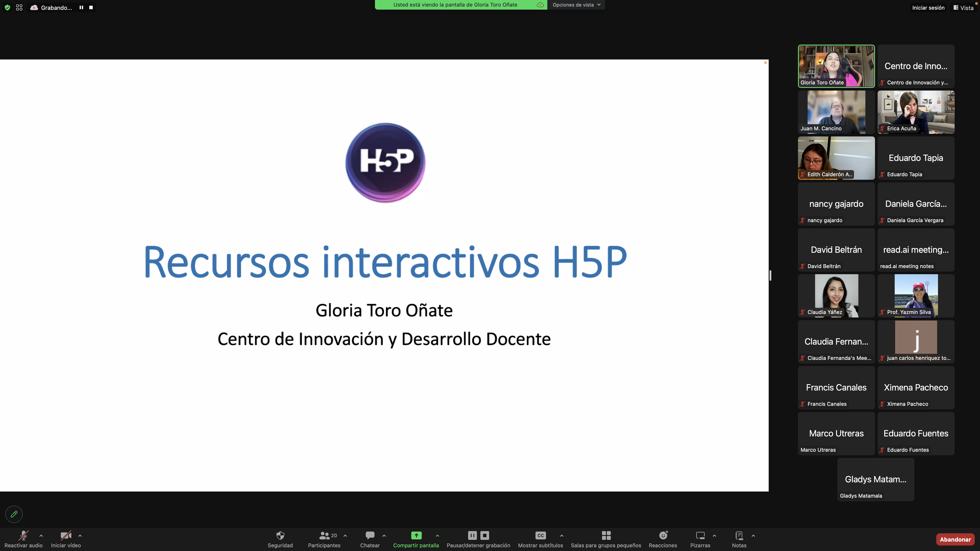This screenshot has height=551, width=980.
Task: Turn on camera with Iniciar vídeo
Action: tap(66, 539)
